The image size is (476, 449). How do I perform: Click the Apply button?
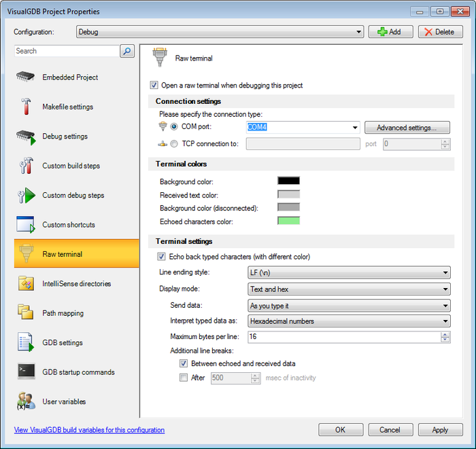point(441,429)
